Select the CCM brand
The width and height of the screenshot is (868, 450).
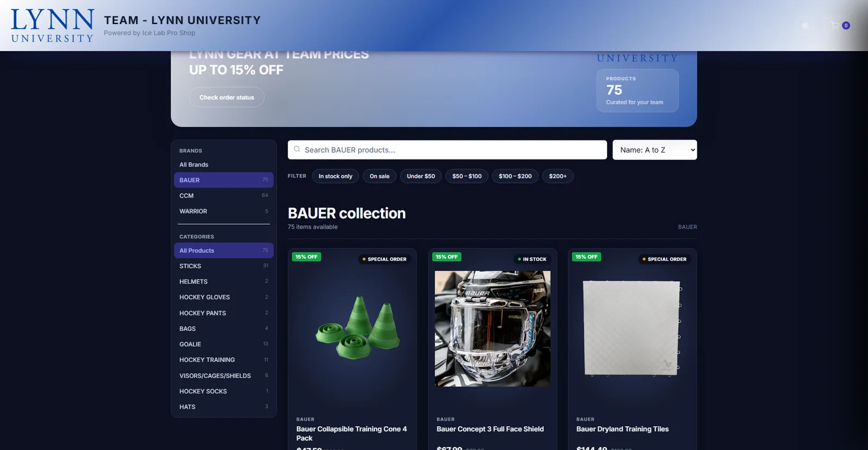224,195
